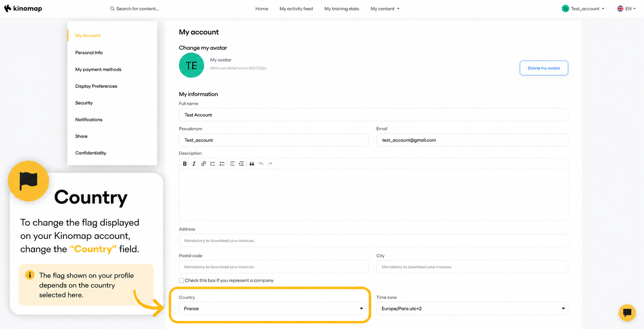Image resolution: width=644 pixels, height=329 pixels.
Task: Click the Full name input field
Action: 373,115
